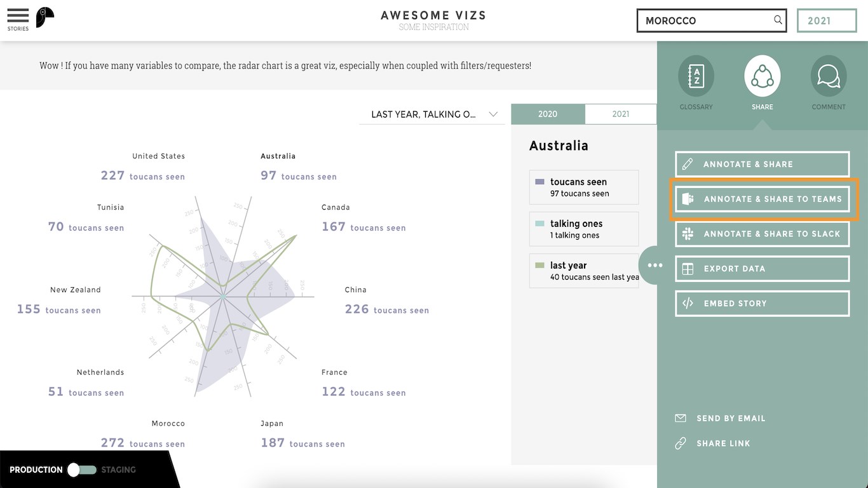
Task: Click the three-dots panel handle
Action: [x=654, y=266]
